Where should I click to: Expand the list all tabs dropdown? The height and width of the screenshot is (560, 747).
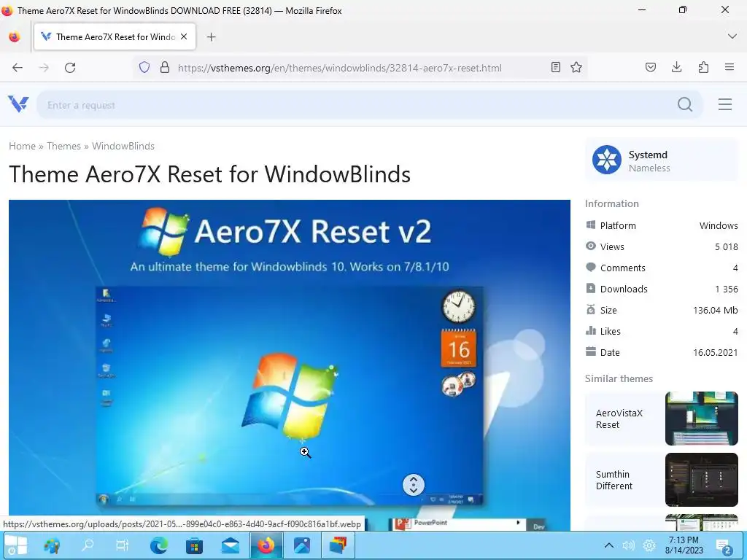(732, 36)
